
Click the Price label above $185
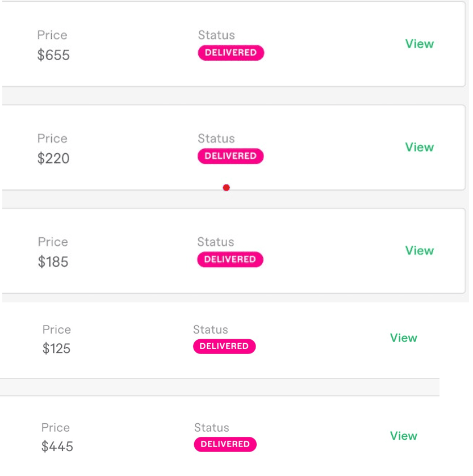pyautogui.click(x=53, y=242)
